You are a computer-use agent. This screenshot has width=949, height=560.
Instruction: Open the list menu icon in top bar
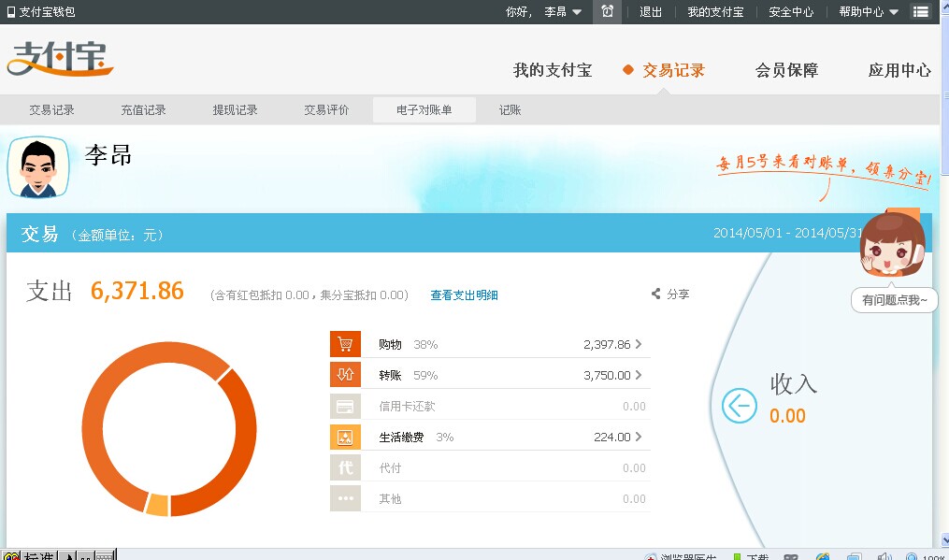[921, 12]
